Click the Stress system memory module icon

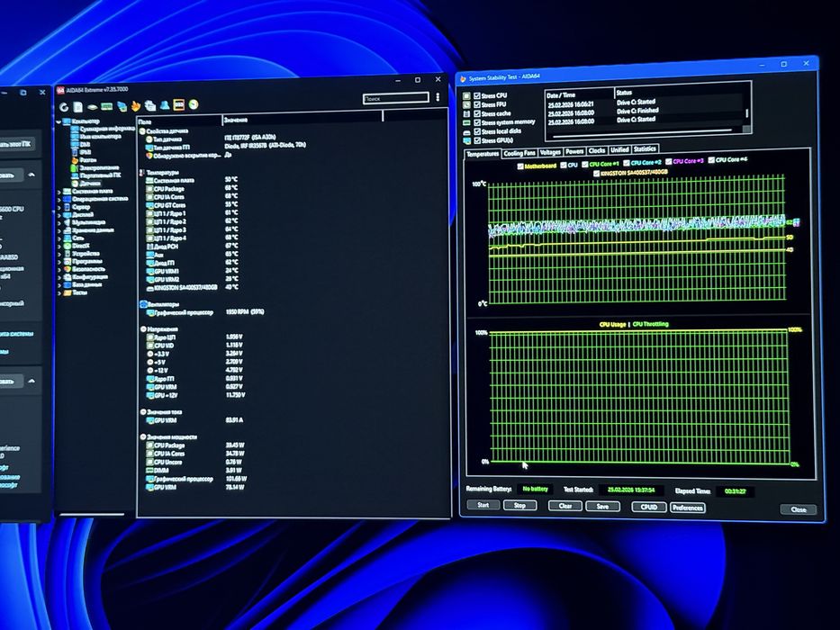point(466,122)
